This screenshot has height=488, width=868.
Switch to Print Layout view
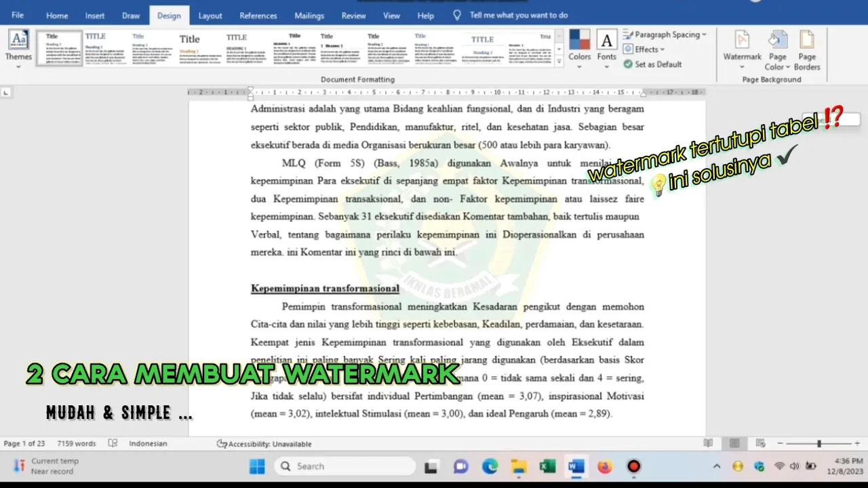pyautogui.click(x=734, y=443)
